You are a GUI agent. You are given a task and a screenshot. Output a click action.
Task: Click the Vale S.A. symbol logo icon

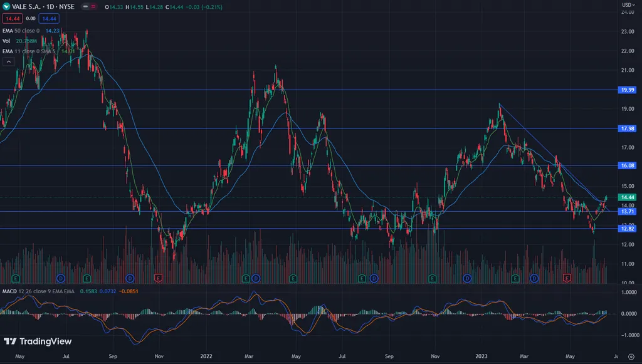tap(7, 7)
